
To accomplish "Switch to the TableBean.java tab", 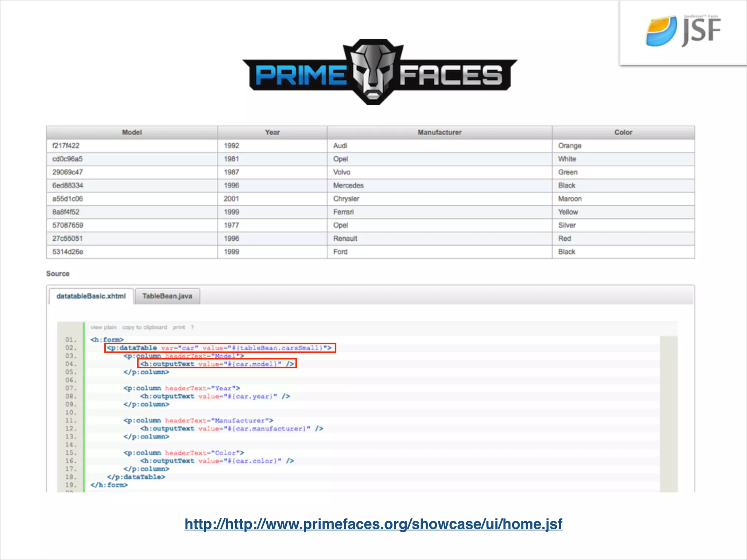I will 167,296.
